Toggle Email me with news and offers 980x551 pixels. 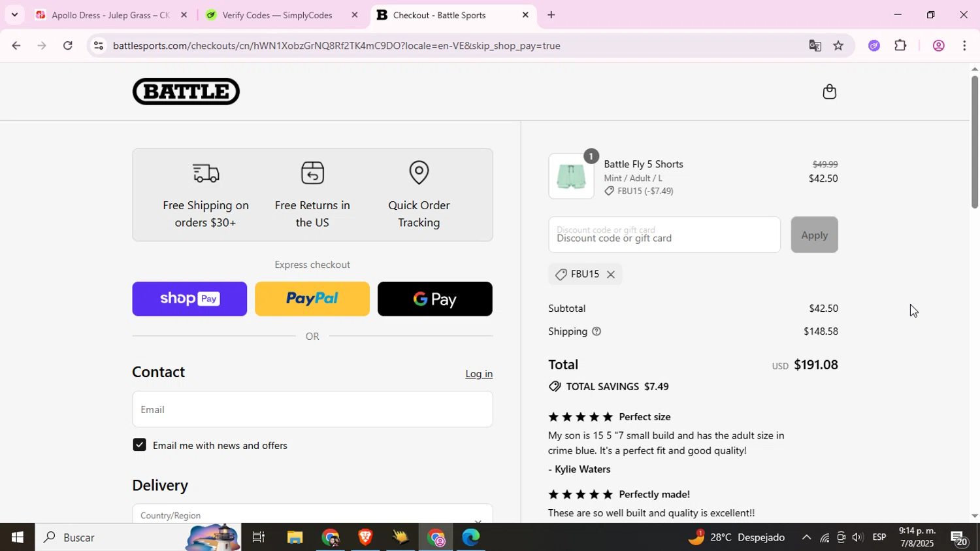(x=139, y=445)
